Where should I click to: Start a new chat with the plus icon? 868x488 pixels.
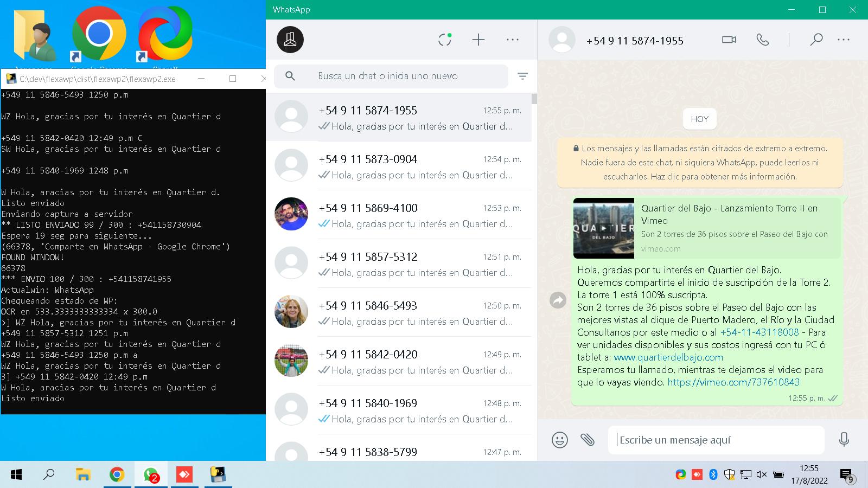(478, 40)
